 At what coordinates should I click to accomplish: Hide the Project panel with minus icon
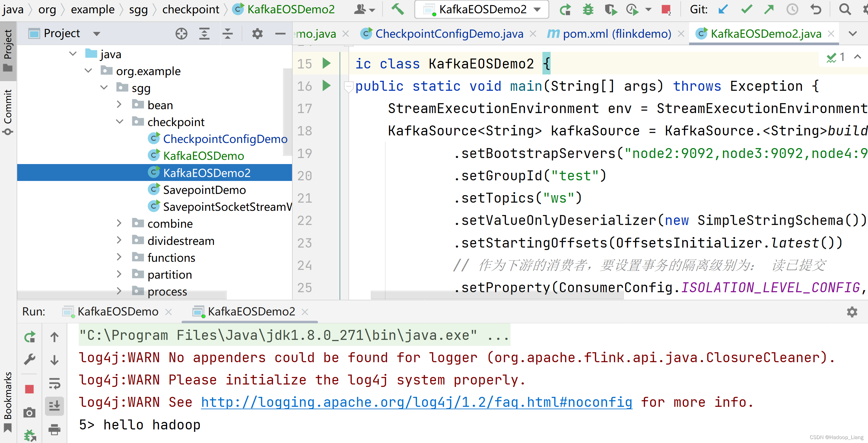click(x=280, y=33)
